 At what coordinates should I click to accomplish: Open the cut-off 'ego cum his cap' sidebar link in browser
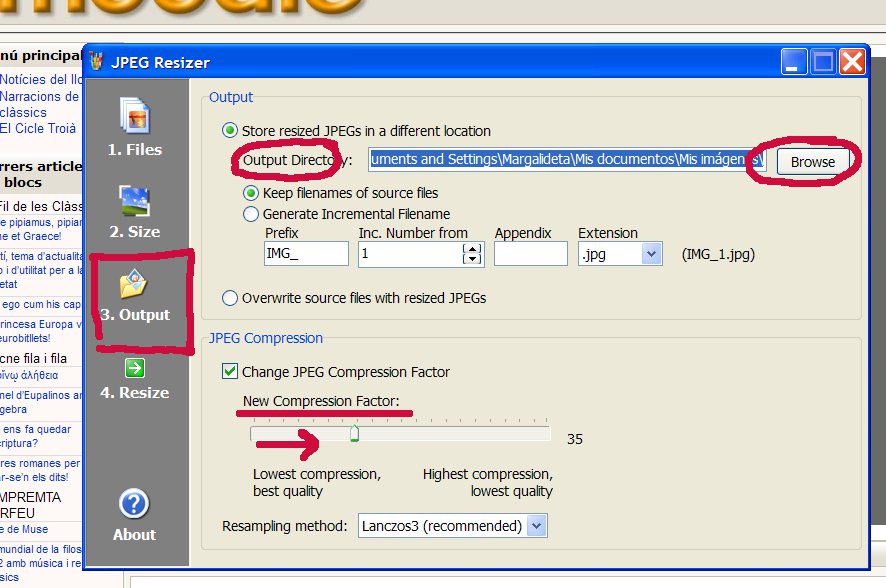pyautogui.click(x=41, y=304)
